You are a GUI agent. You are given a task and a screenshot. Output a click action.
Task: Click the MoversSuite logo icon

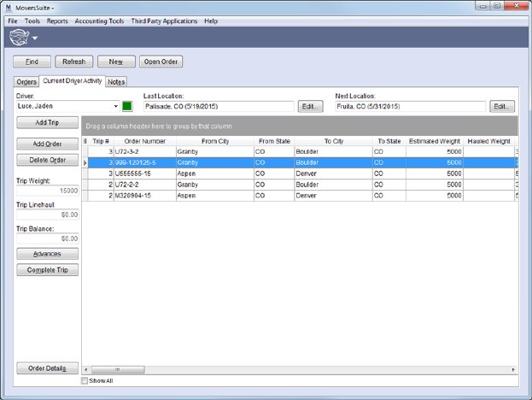coord(18,38)
